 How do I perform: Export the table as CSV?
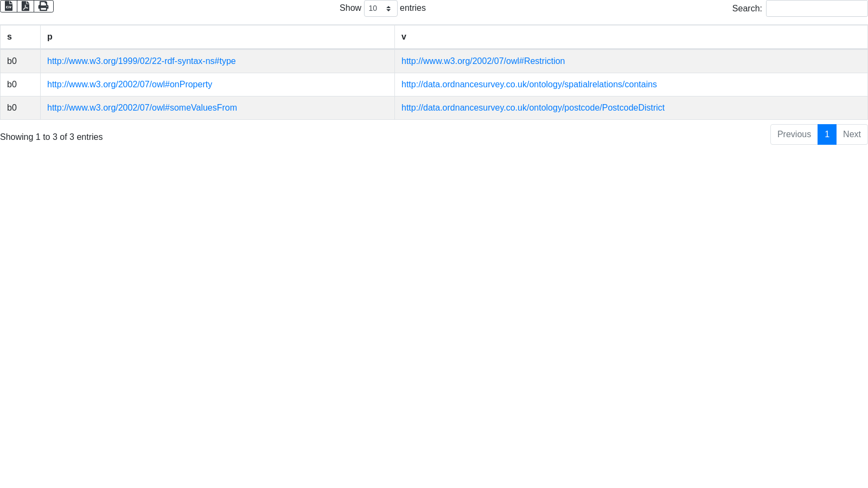click(x=9, y=6)
